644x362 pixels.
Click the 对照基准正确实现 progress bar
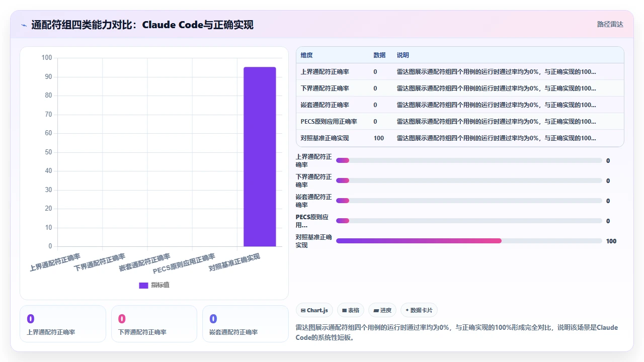point(469,241)
